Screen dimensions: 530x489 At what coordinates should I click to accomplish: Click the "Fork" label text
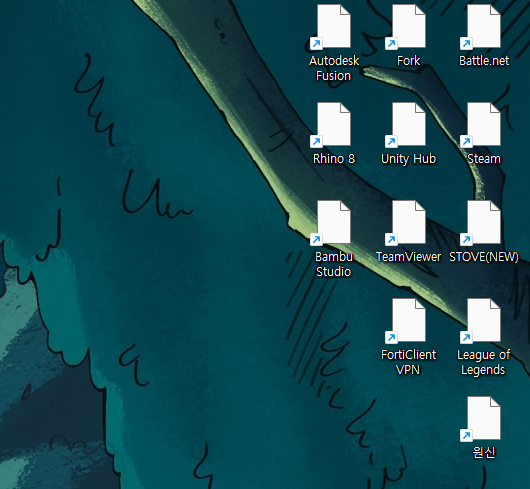(408, 61)
